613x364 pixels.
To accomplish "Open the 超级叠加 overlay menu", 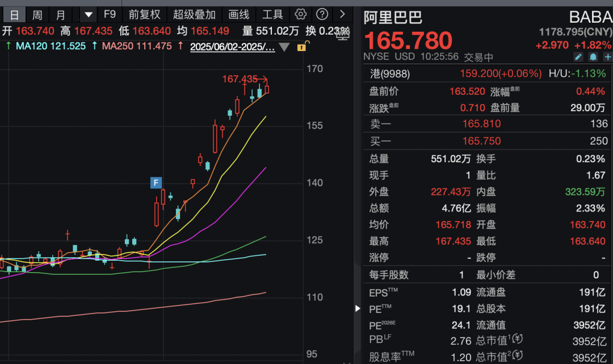I will click(x=194, y=15).
